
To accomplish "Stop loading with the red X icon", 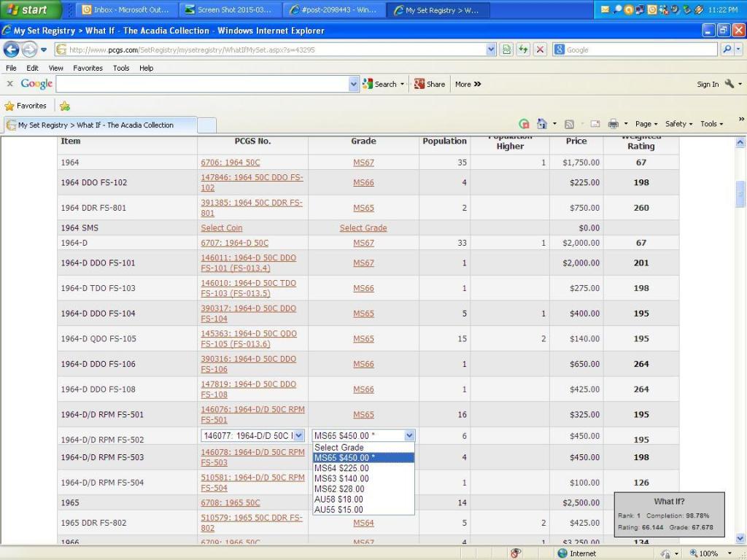I will pyautogui.click(x=540, y=50).
